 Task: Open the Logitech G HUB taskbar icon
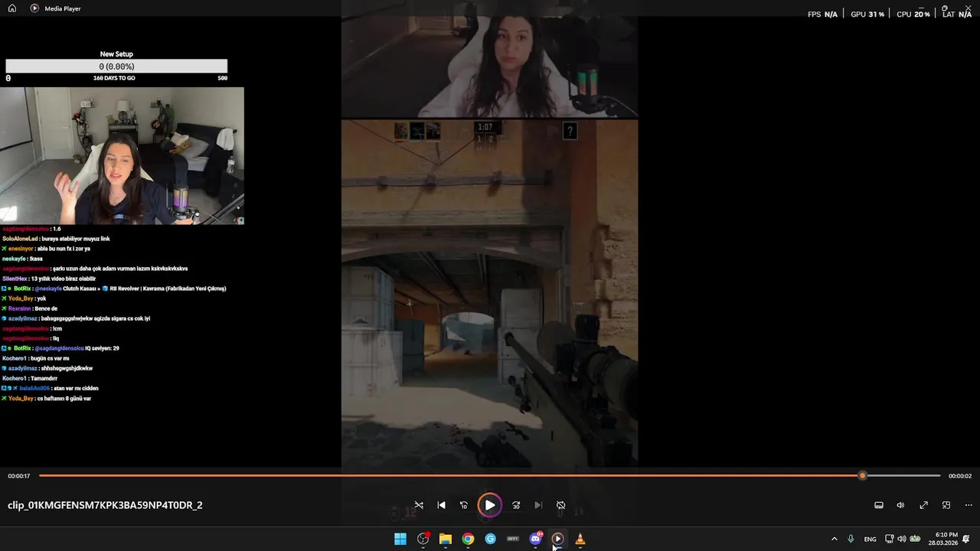(490, 539)
